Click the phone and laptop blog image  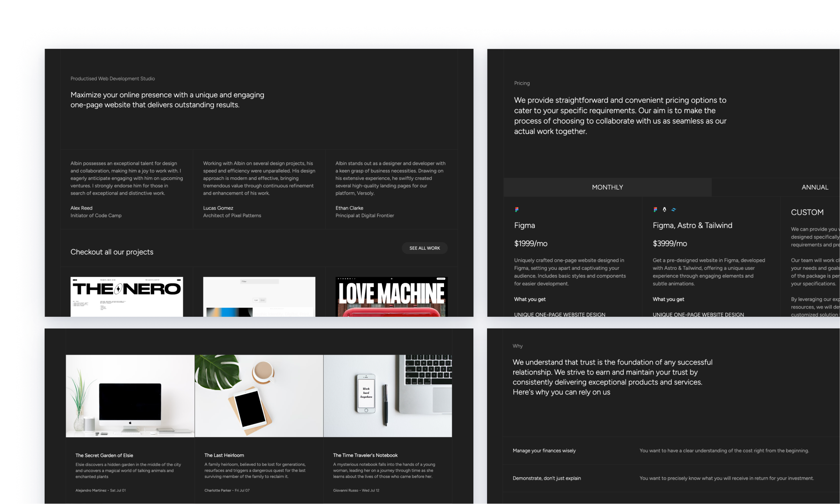387,396
